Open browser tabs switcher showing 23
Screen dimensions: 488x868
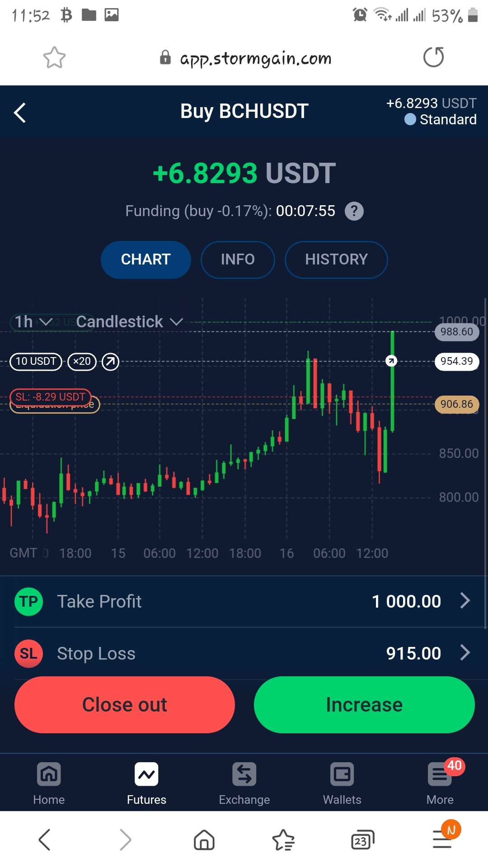click(x=363, y=840)
